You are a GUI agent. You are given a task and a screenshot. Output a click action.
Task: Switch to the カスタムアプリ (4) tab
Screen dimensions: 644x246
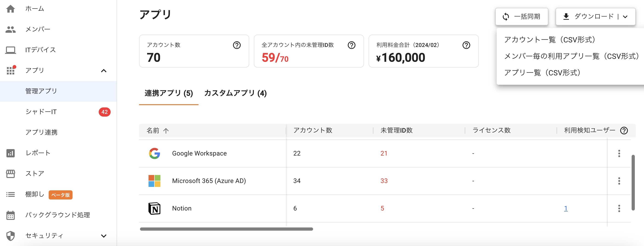coord(235,93)
